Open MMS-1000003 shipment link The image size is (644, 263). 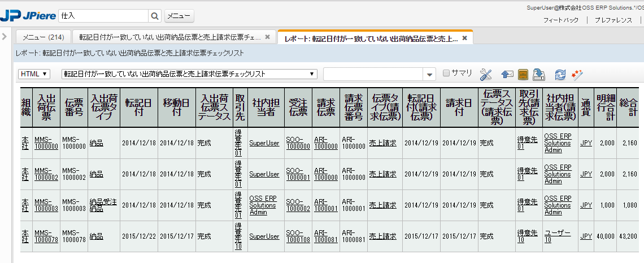tap(46, 205)
